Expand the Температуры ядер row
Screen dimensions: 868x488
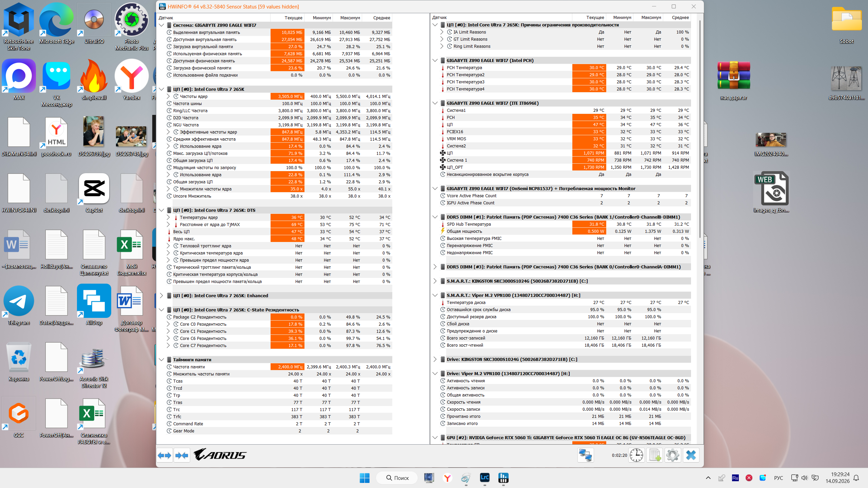click(168, 217)
